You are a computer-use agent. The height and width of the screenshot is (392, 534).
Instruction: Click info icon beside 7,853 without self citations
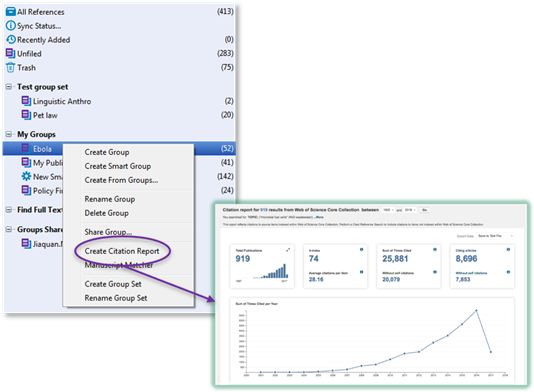508,272
